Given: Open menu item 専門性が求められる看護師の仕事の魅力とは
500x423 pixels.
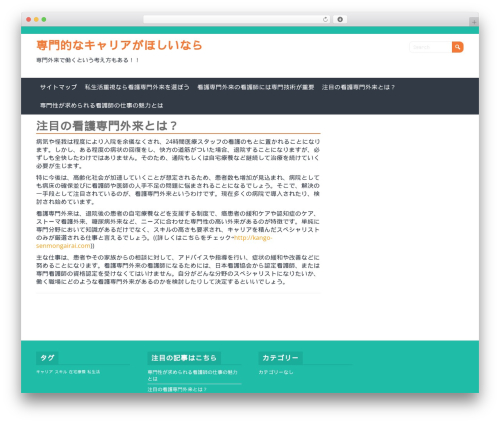Looking at the screenshot, I should pos(102,105).
